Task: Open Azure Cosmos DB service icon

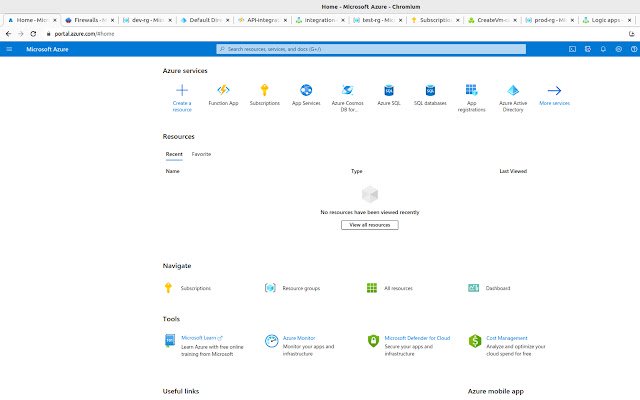Action: pos(347,90)
